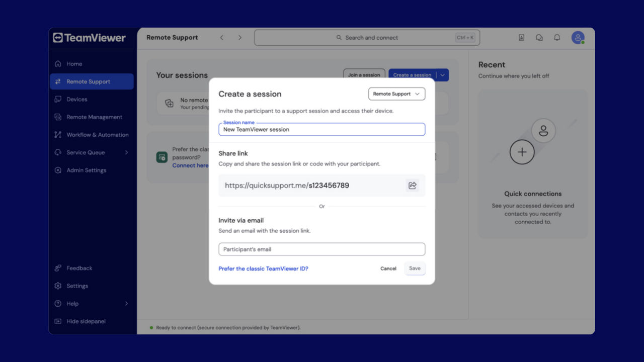Click Save in the session dialog
The image size is (644, 362).
point(415,268)
